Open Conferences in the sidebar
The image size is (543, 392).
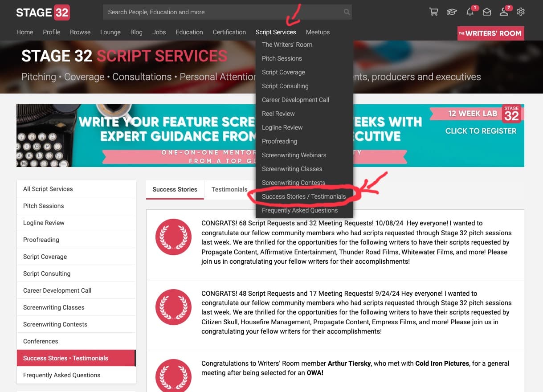coord(76,341)
